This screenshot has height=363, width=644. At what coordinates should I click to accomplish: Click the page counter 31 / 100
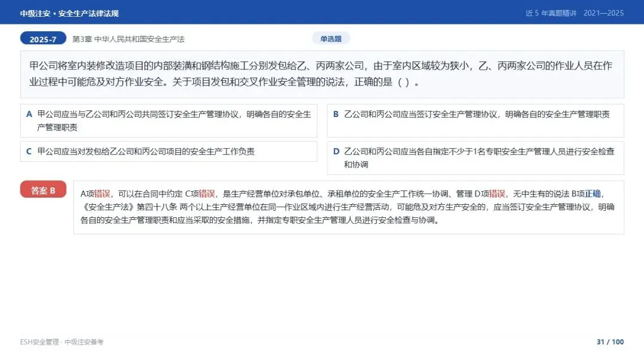pos(610,342)
